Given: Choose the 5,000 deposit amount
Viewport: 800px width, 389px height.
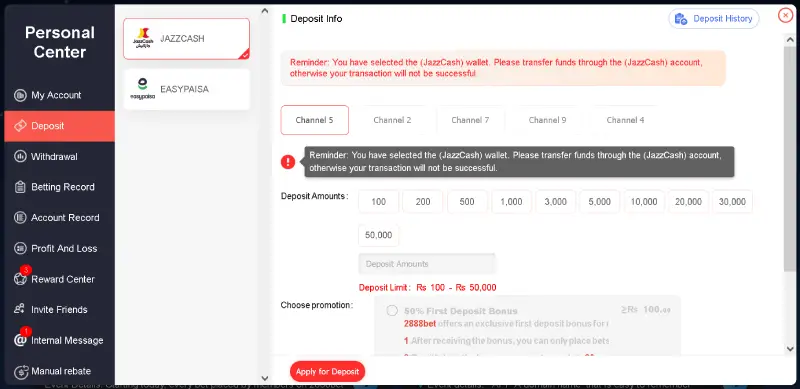Looking at the screenshot, I should pos(599,202).
